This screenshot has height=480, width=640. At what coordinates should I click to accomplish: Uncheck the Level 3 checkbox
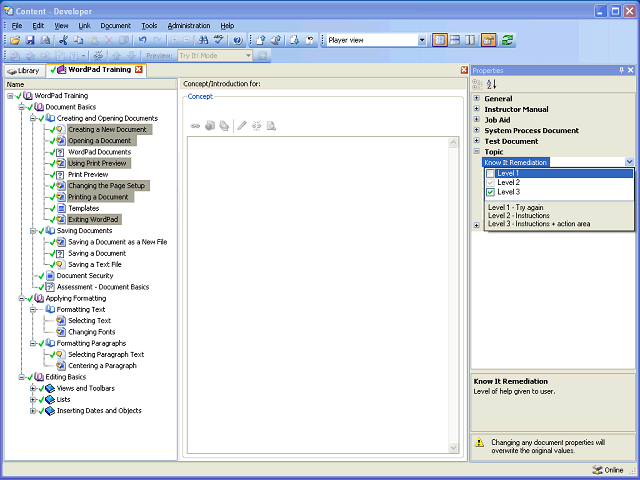coord(491,192)
